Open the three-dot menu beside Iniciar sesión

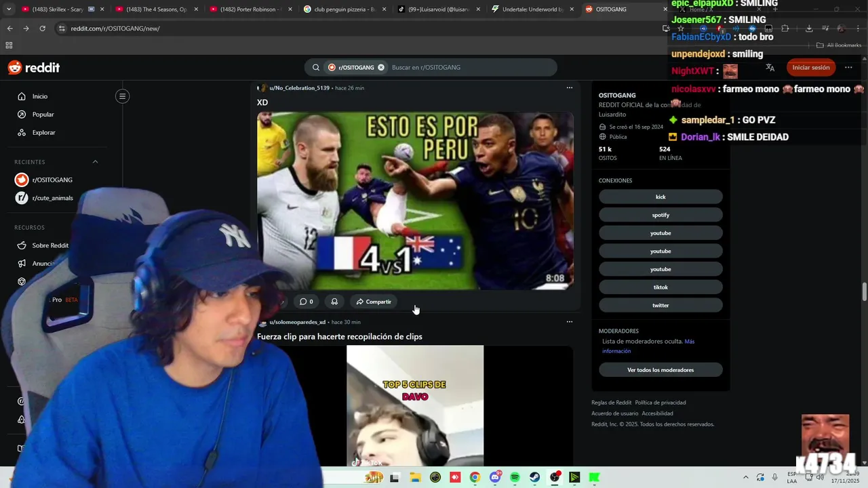pyautogui.click(x=848, y=68)
